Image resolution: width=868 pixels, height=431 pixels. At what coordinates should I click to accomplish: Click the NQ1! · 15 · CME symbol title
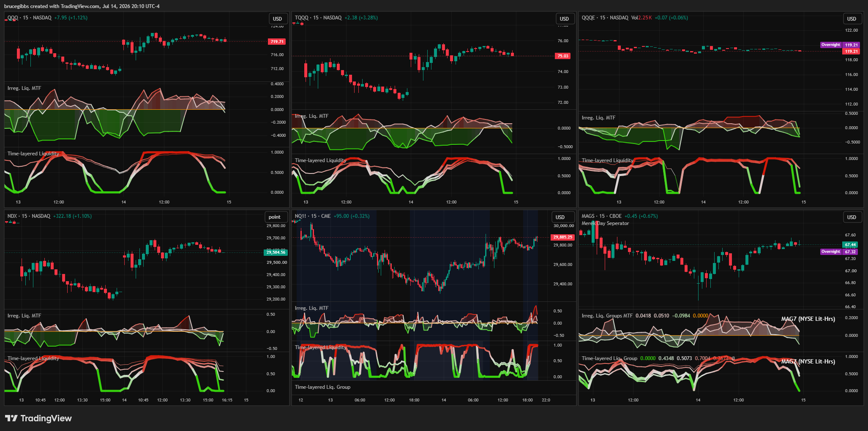[x=313, y=216]
